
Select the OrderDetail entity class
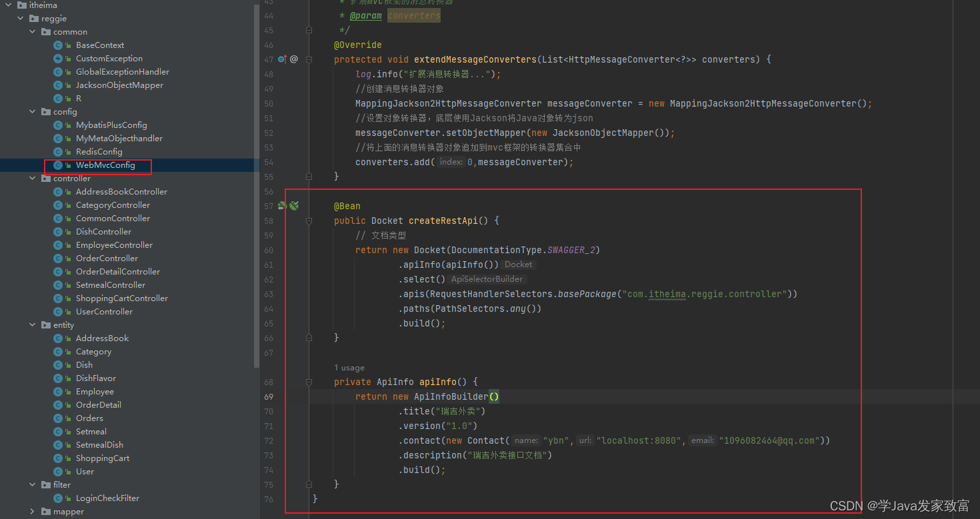98,405
